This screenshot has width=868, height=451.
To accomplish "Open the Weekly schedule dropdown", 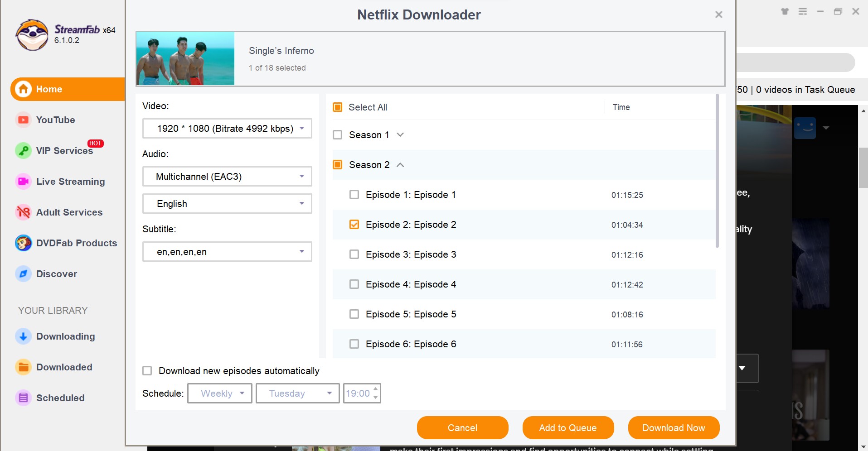I will point(220,393).
